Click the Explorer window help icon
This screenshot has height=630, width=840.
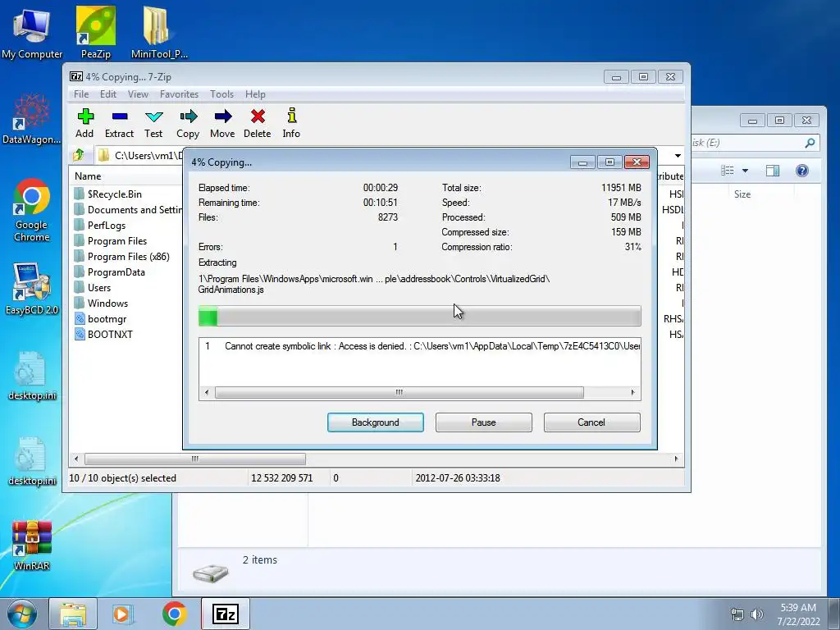(802, 171)
